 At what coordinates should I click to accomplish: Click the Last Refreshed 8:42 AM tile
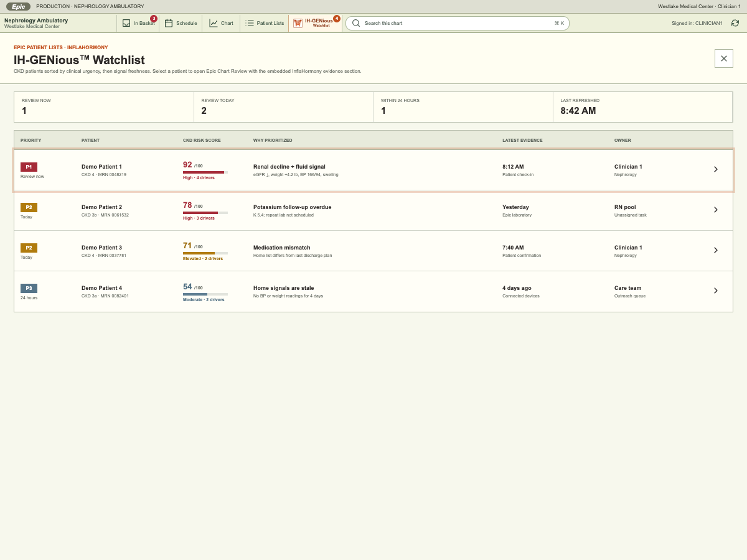tap(642, 107)
